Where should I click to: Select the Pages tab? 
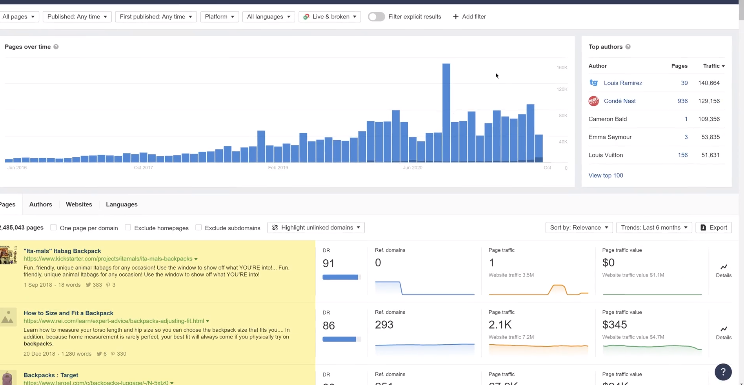click(x=7, y=204)
